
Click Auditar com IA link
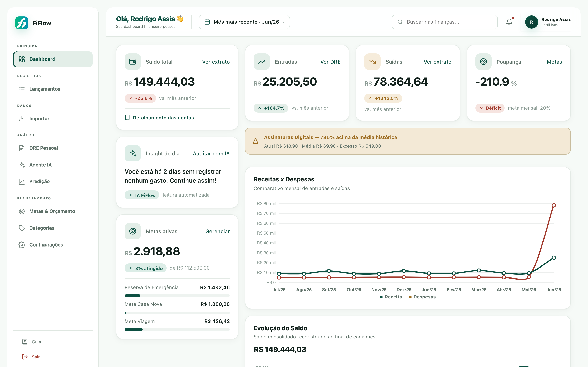coord(211,154)
